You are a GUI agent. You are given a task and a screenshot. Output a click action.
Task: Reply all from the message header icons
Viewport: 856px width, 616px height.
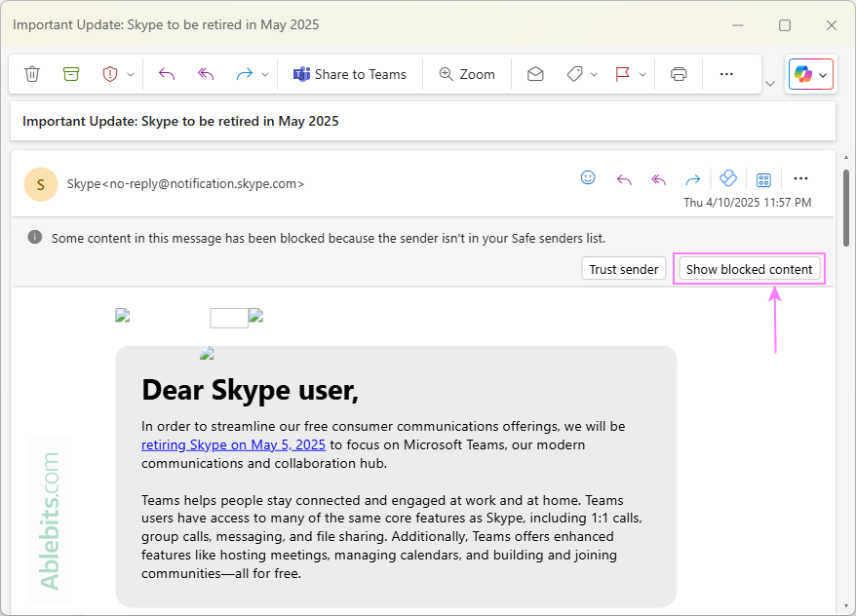658,179
